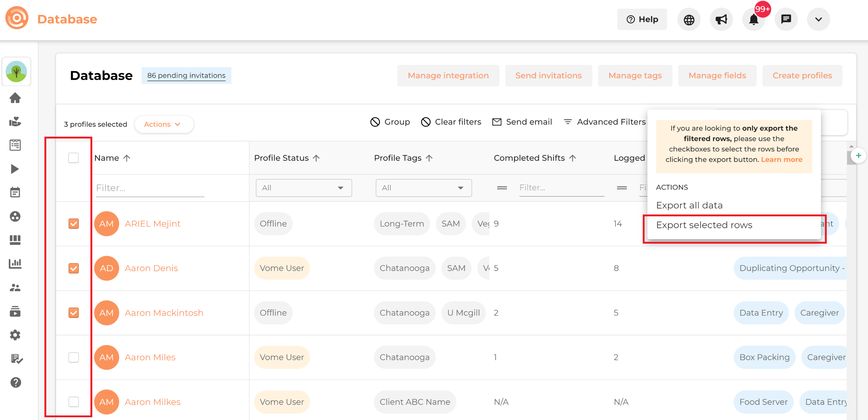
Task: Open the globe language icon
Action: 689,19
